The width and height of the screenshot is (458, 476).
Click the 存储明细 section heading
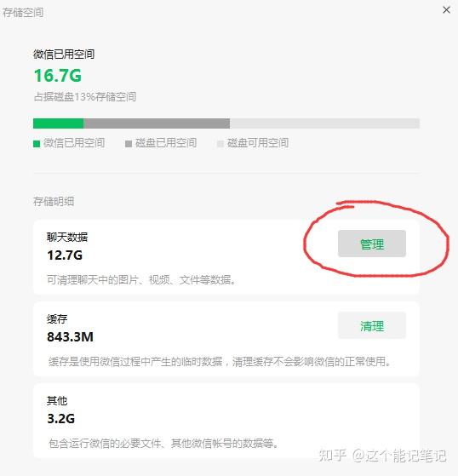tap(54, 201)
